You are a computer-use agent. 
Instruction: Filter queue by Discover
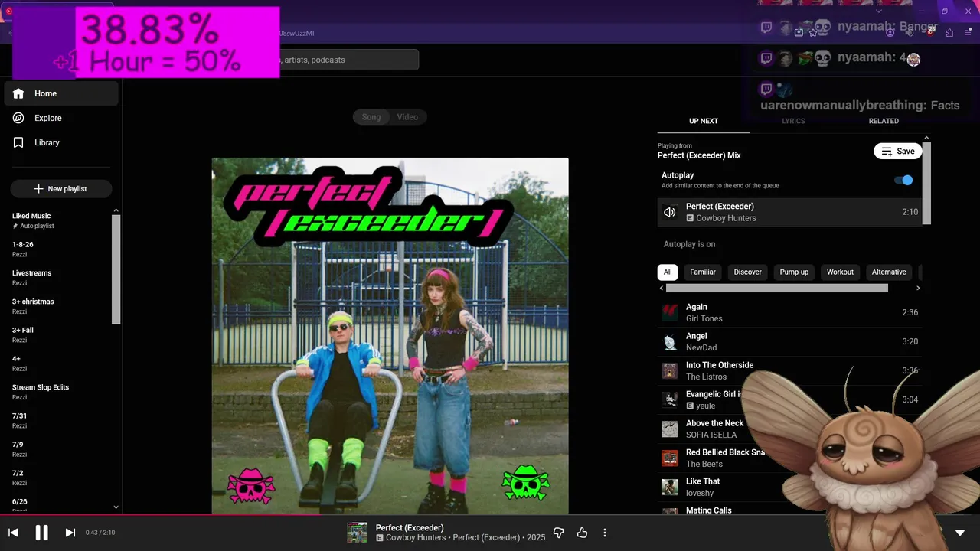pos(748,272)
